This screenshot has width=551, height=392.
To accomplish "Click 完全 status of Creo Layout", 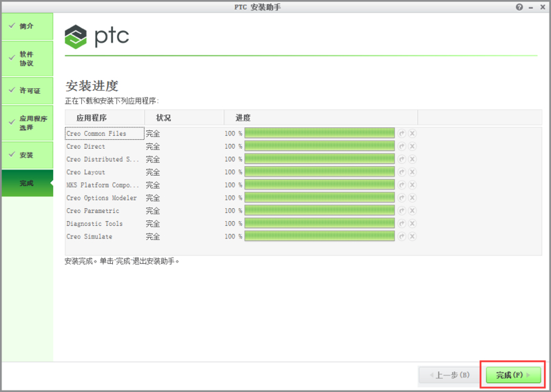I will click(x=153, y=172).
